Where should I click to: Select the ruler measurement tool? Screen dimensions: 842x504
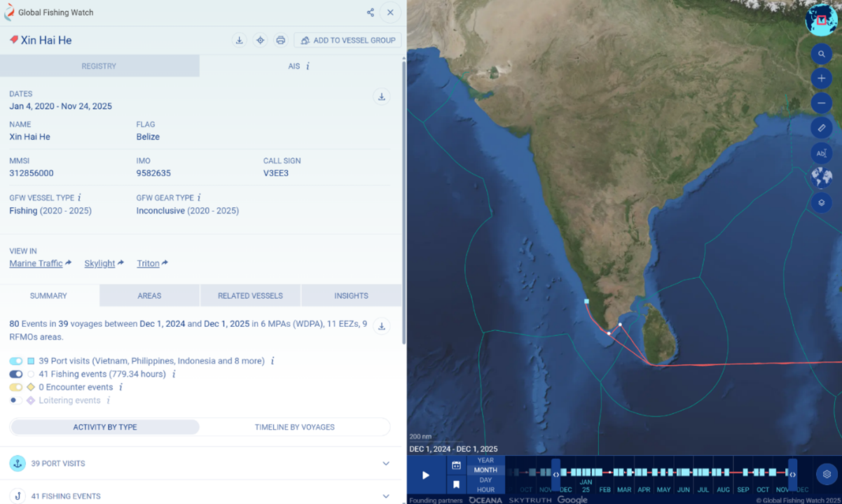coord(821,128)
